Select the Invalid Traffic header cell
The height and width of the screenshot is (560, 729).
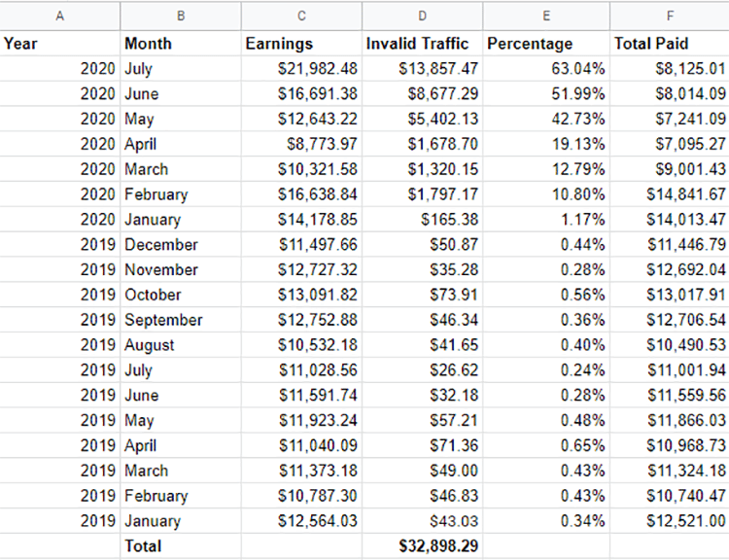(x=422, y=44)
